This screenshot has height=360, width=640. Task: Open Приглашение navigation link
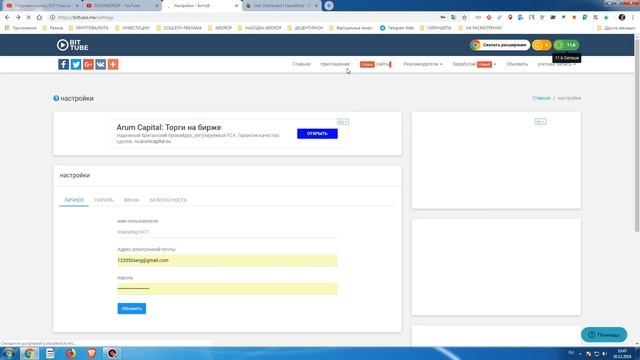pyautogui.click(x=335, y=64)
